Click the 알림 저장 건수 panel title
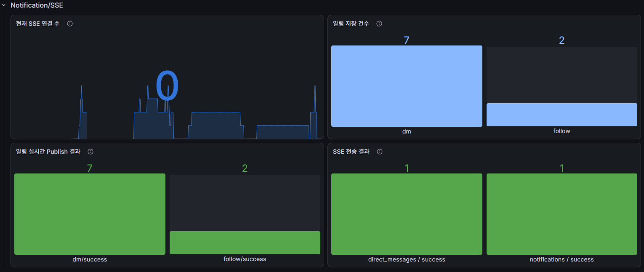This screenshot has height=272, width=644. [351, 24]
